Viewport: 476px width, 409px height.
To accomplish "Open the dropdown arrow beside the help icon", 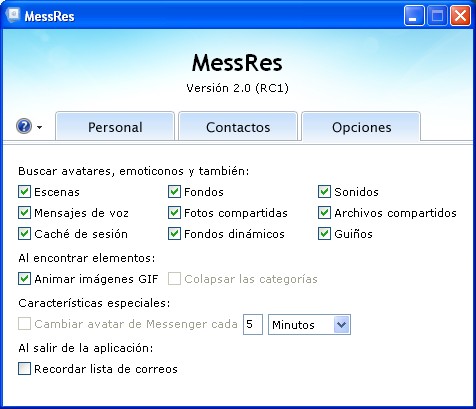I will coord(40,127).
